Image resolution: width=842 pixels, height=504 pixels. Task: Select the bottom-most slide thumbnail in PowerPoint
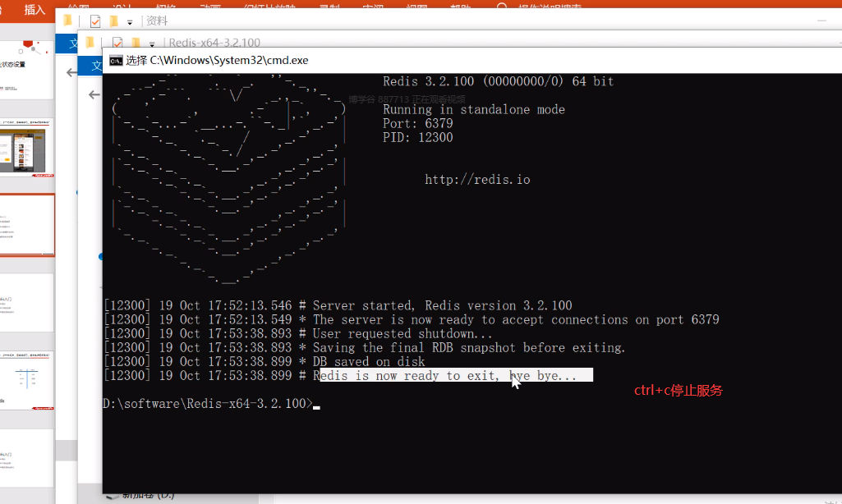pyautogui.click(x=27, y=458)
